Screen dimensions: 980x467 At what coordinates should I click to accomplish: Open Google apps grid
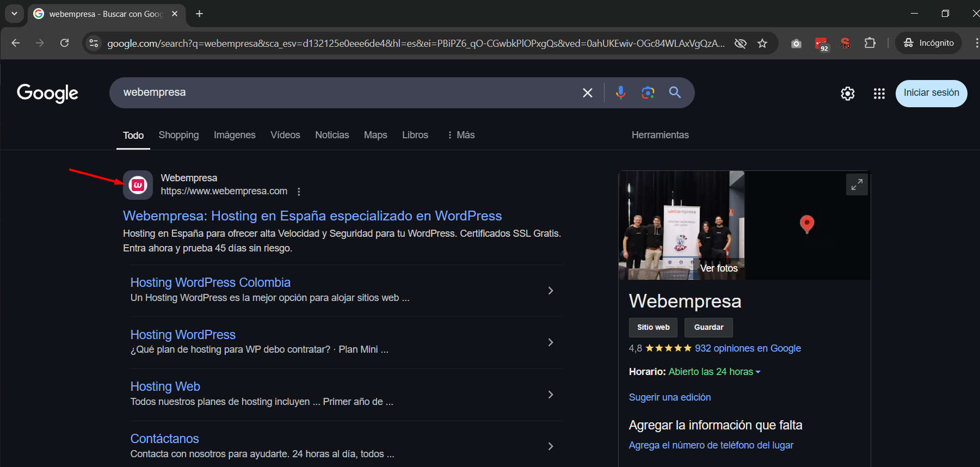tap(879, 94)
